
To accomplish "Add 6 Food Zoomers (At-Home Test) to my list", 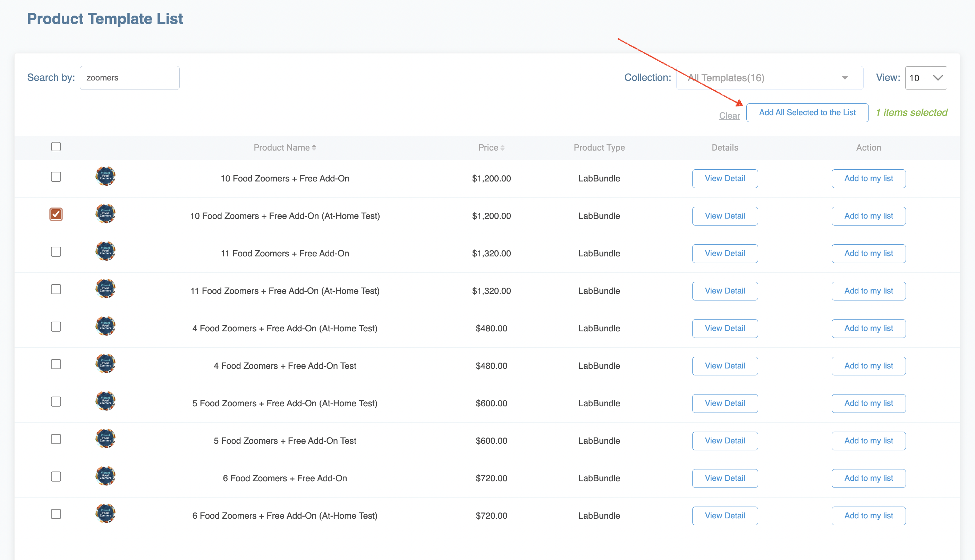I will pyautogui.click(x=868, y=516).
